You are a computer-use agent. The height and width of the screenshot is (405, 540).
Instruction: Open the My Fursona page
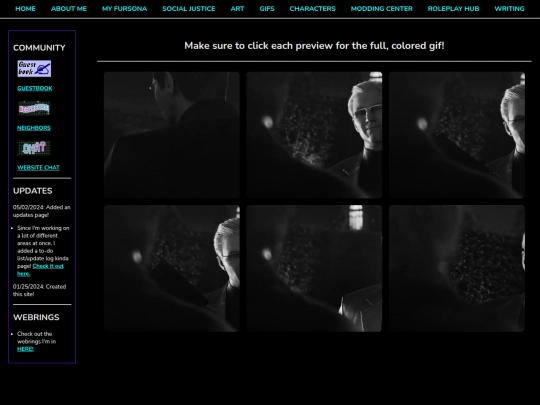(x=124, y=9)
